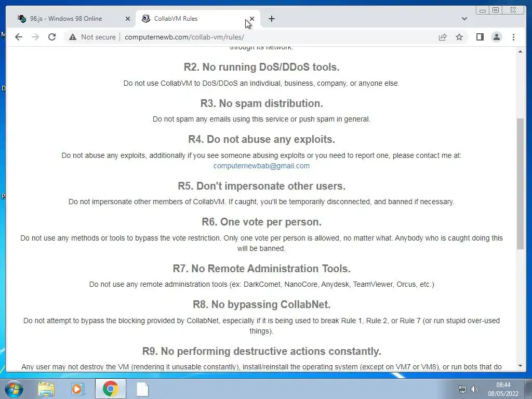Open the network status tray icon
The width and height of the screenshot is (532, 399).
point(462,389)
